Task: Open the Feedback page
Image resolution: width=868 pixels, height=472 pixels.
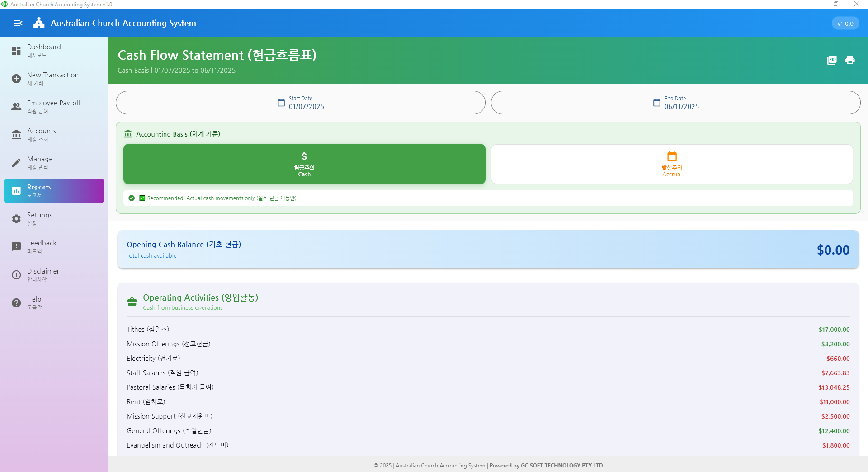Action: (42, 247)
